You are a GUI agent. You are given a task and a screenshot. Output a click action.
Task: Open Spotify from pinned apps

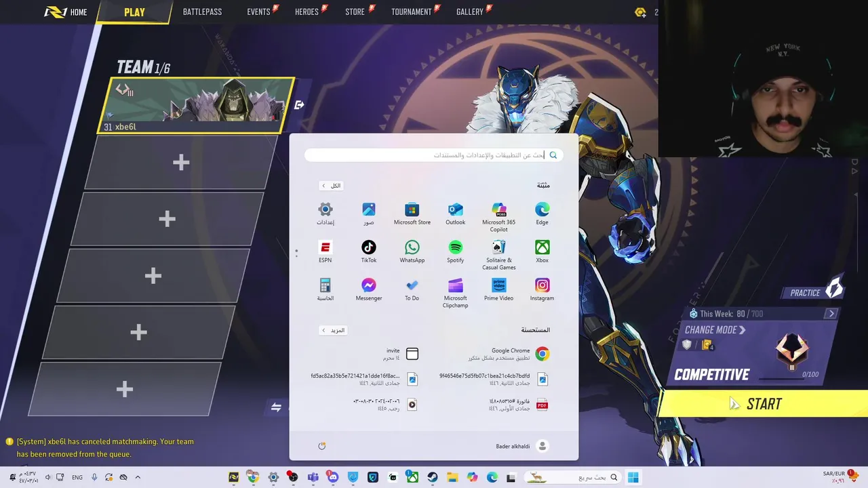[456, 251]
